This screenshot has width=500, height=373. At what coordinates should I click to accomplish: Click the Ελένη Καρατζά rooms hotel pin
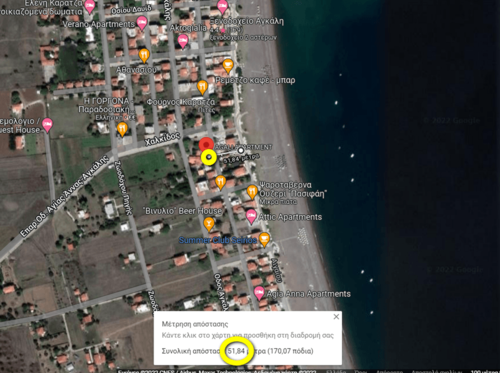tap(89, 6)
